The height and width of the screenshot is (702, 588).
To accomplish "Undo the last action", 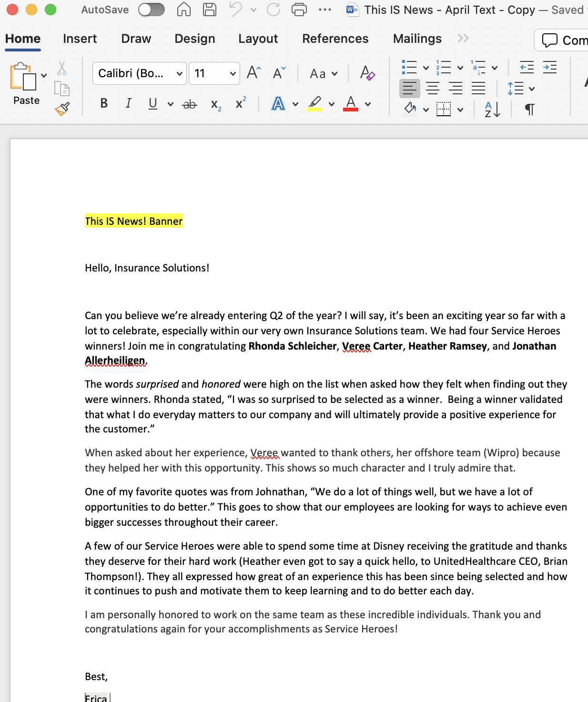I will pos(235,10).
